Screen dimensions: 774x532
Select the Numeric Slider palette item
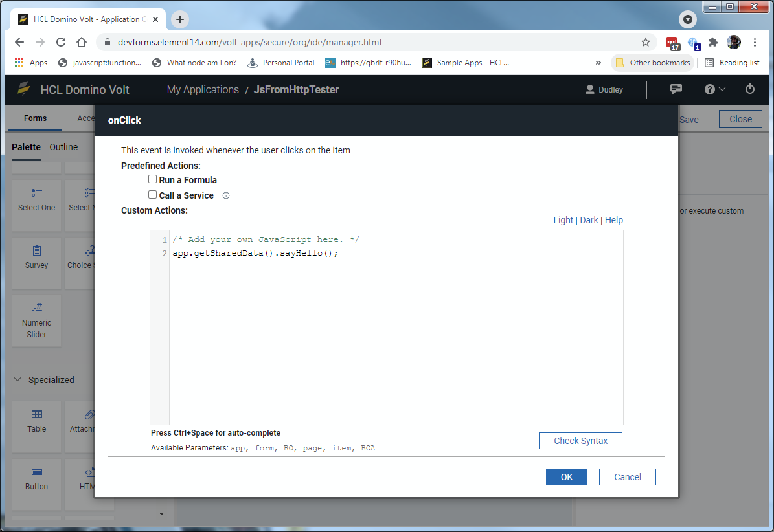coord(37,308)
